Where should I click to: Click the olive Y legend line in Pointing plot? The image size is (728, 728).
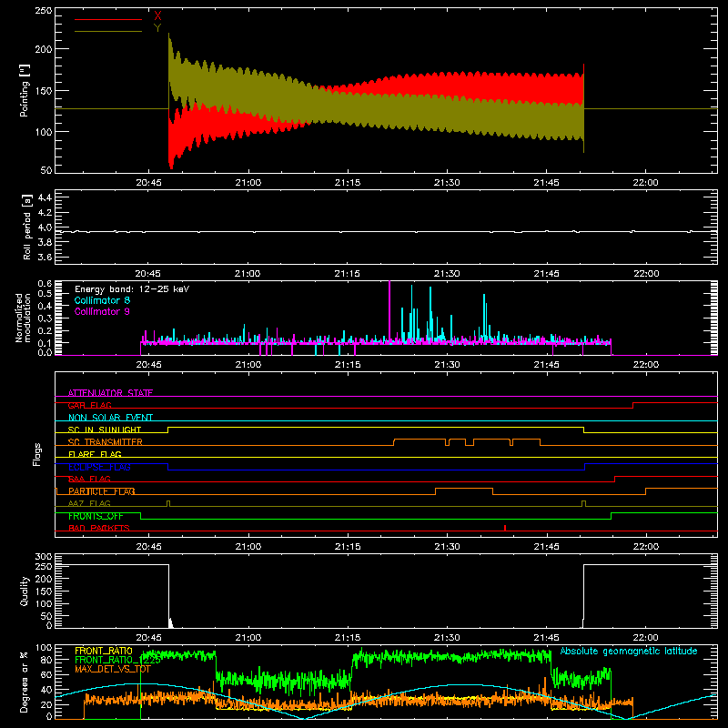(x=108, y=32)
